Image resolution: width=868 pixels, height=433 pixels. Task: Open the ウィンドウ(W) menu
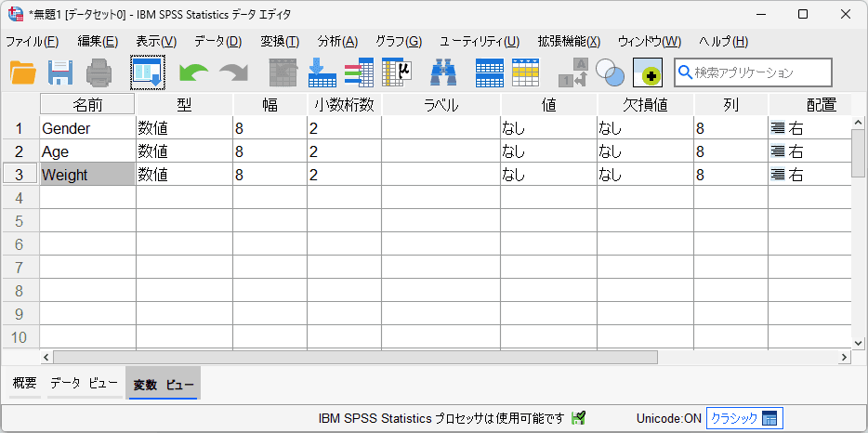click(x=650, y=42)
